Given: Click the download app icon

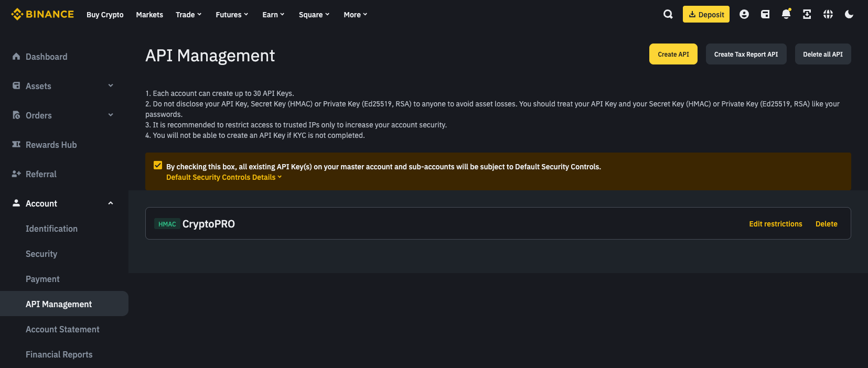Looking at the screenshot, I should coord(807,14).
